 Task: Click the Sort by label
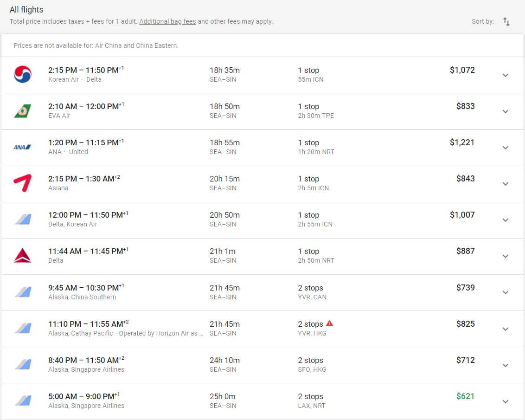[483, 21]
